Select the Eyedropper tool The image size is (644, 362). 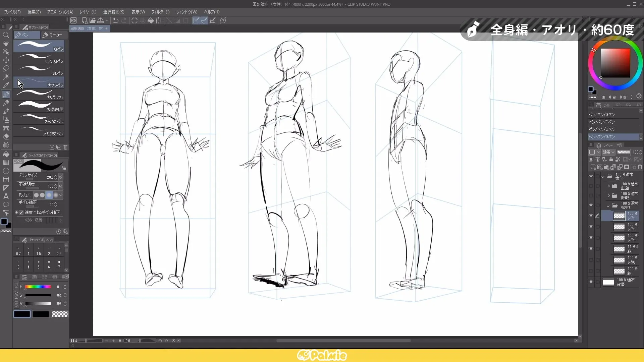(x=6, y=85)
